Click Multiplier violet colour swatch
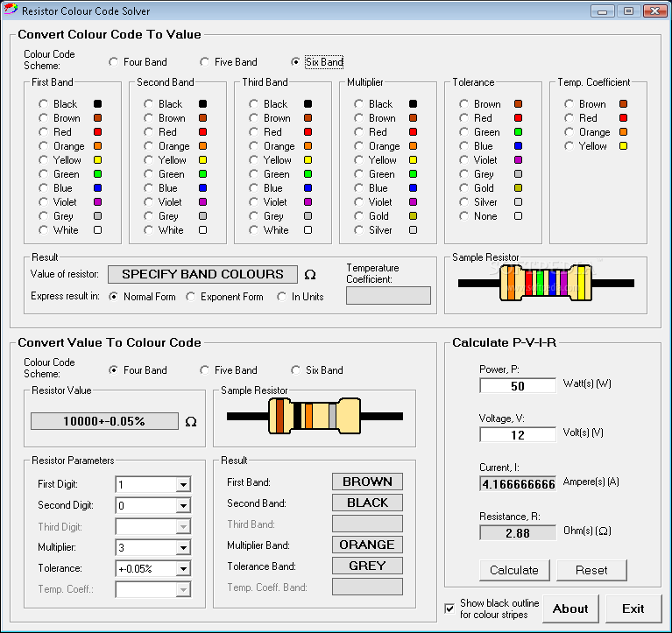Viewport: 672px width, 633px height. point(414,201)
